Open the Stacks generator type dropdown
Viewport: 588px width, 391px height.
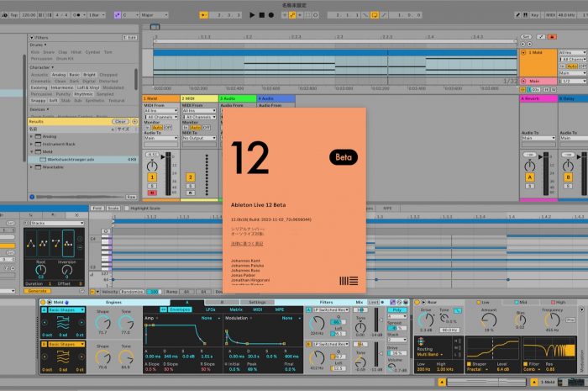click(x=57, y=224)
